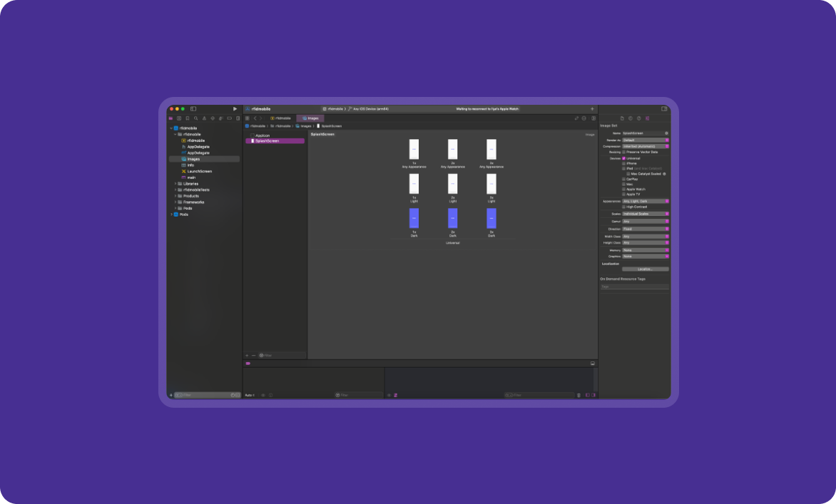The width and height of the screenshot is (836, 504).
Task: Click the On Demand Resource Tags field
Action: point(634,287)
